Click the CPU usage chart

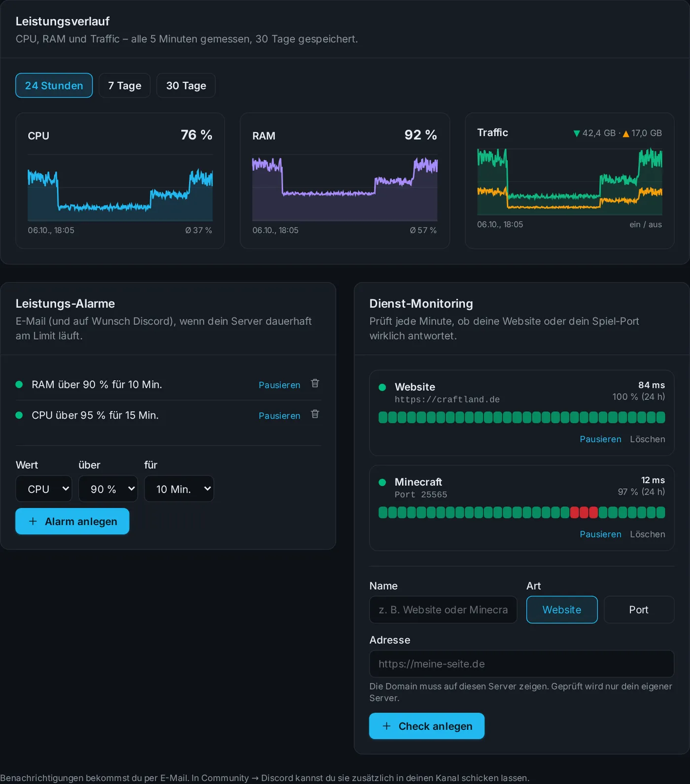pos(120,187)
